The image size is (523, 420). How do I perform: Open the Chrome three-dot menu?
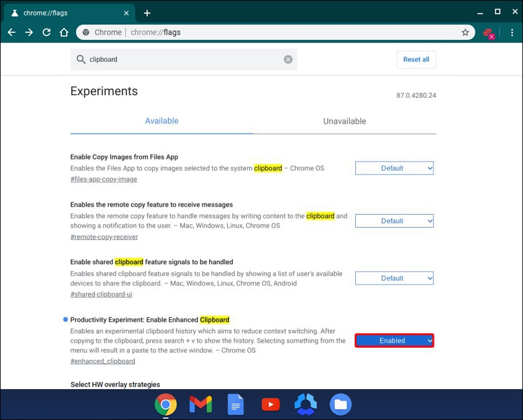tap(512, 32)
